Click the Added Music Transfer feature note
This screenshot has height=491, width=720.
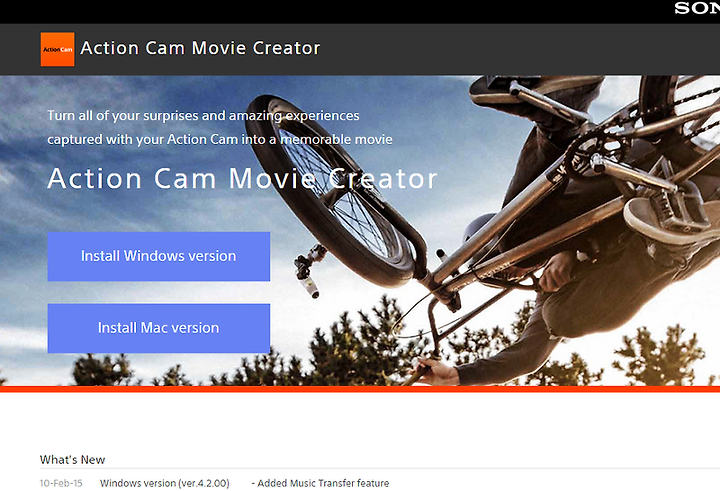(x=321, y=483)
